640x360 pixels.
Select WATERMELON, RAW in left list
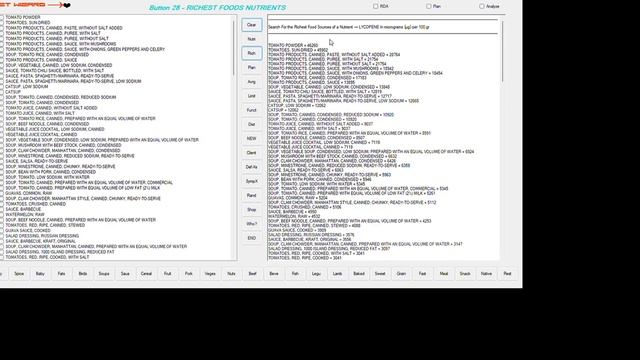click(24, 215)
